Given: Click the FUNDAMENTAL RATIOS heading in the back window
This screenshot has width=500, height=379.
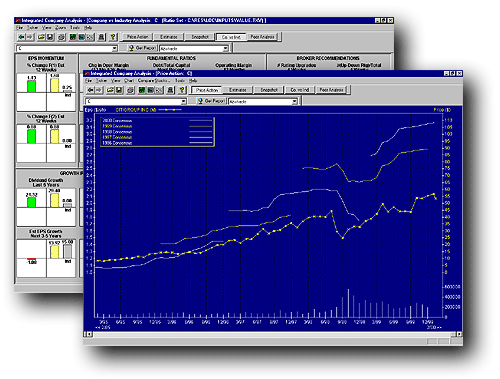Looking at the screenshot, I should click(171, 58).
